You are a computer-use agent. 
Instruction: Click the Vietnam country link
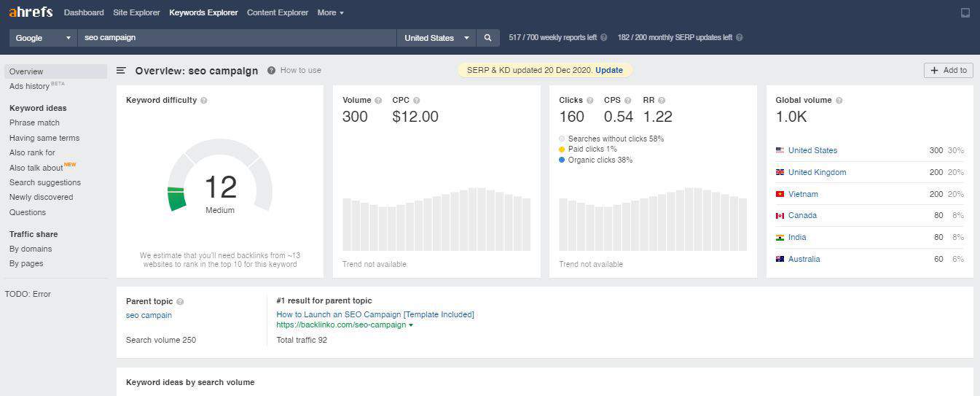coord(803,194)
